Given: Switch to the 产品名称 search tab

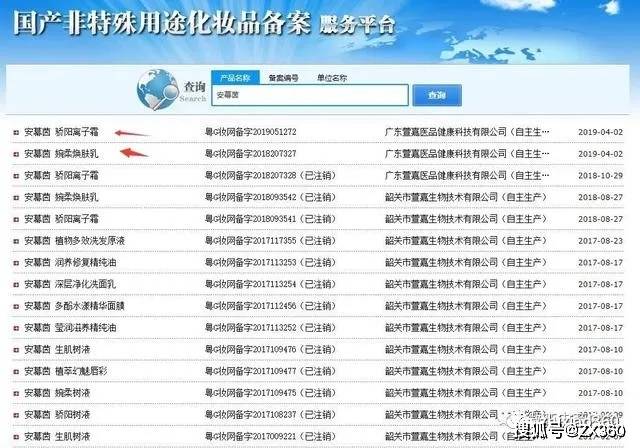Looking at the screenshot, I should click(235, 78).
